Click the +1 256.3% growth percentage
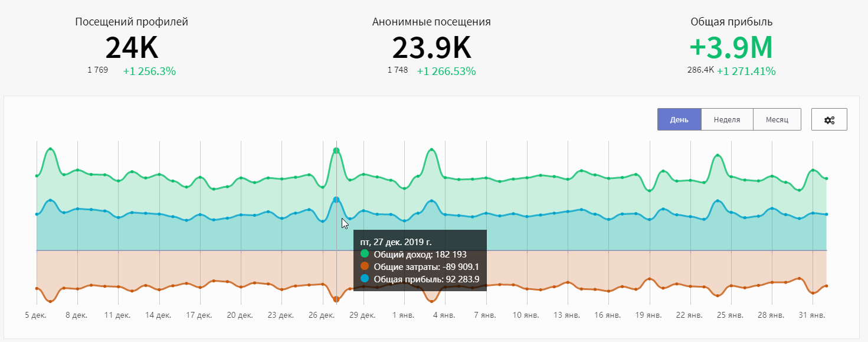This screenshot has height=342, width=868. coord(149,71)
